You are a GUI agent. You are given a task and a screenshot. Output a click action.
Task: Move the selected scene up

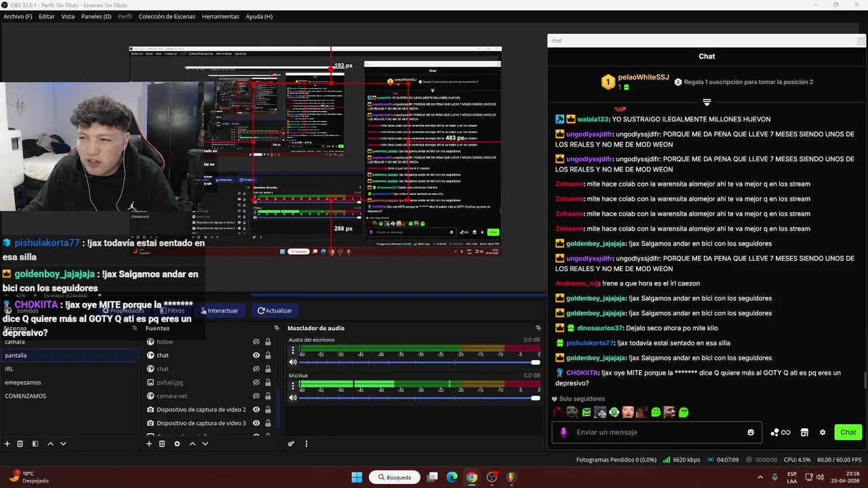click(x=50, y=444)
